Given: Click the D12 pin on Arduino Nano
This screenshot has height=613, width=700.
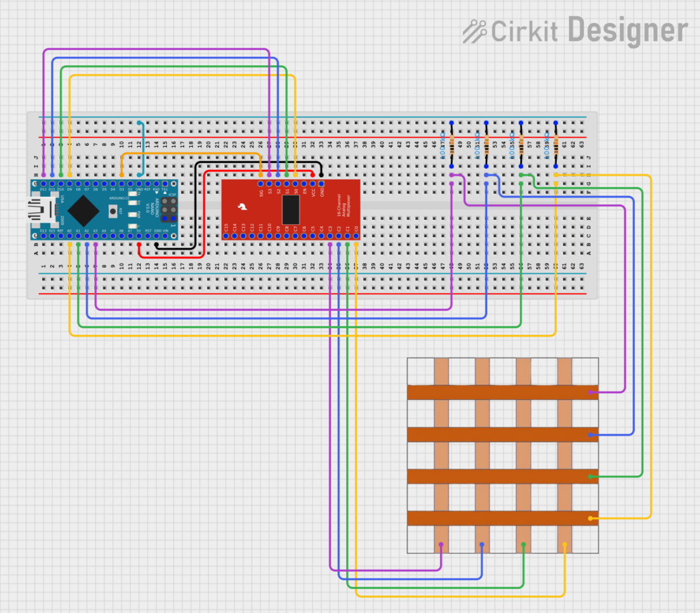Looking at the screenshot, I should click(44, 184).
